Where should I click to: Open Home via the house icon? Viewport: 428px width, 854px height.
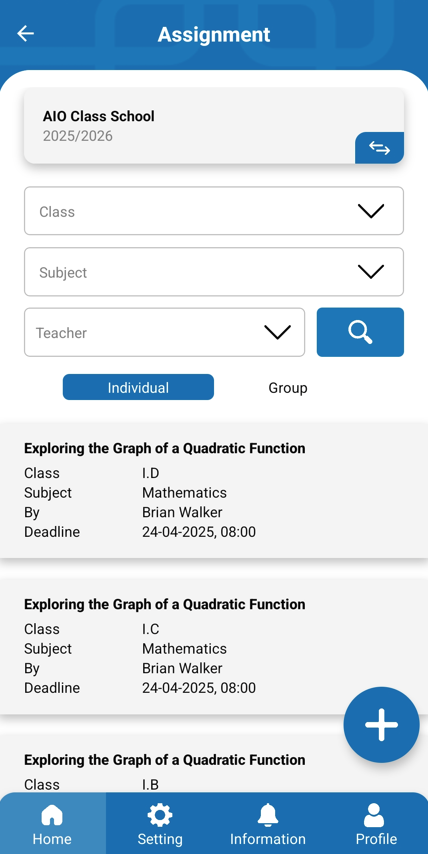(x=52, y=815)
